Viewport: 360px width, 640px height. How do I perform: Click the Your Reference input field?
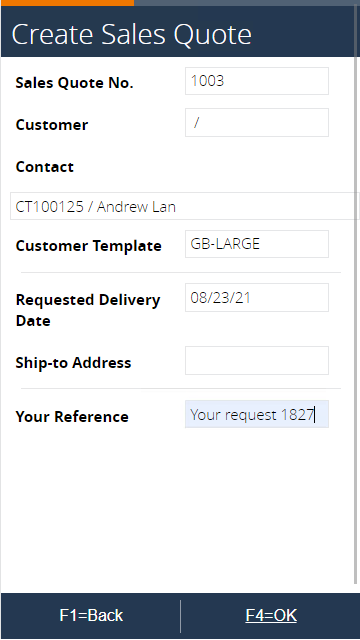[x=257, y=414]
